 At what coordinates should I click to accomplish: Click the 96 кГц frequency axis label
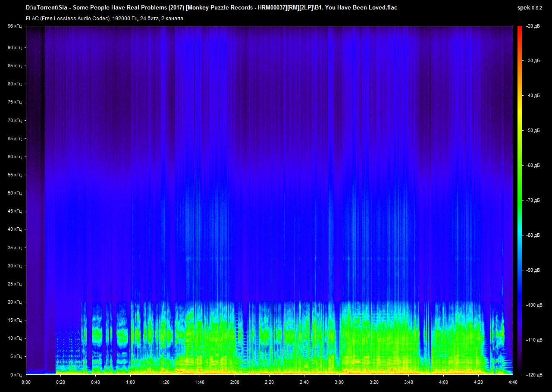click(x=15, y=26)
